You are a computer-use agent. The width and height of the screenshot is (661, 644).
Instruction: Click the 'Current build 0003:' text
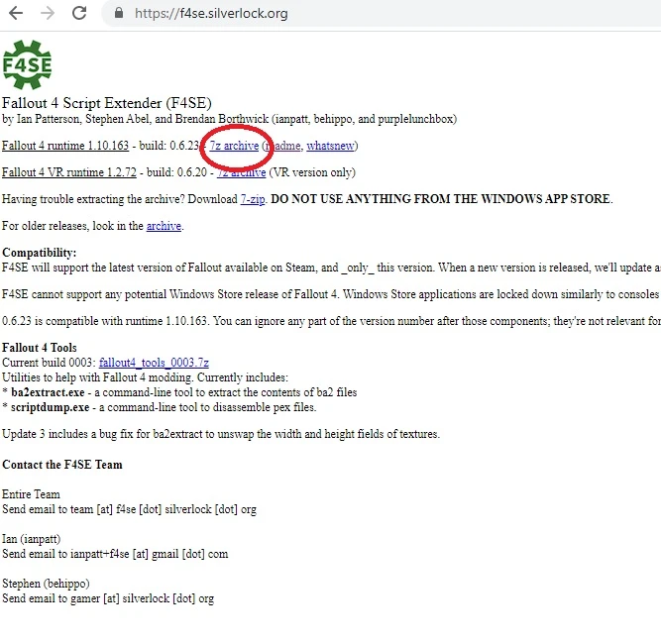[49, 363]
